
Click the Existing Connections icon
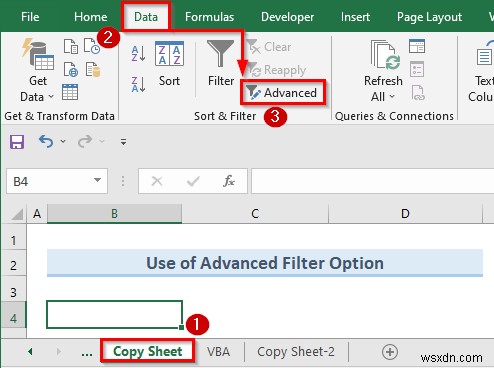92,69
